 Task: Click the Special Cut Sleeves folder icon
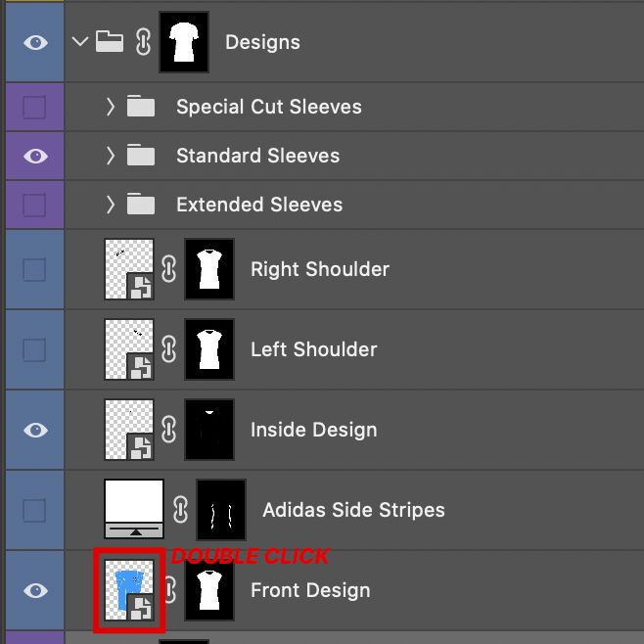click(142, 107)
